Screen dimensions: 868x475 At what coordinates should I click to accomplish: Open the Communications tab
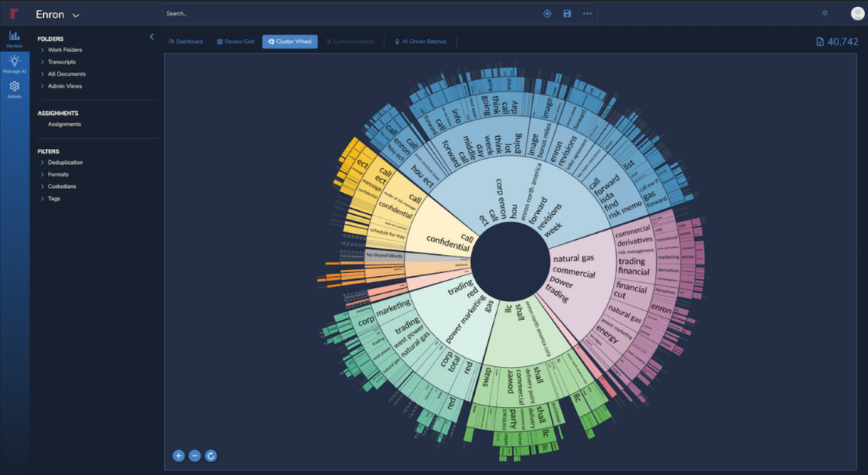pyautogui.click(x=350, y=42)
